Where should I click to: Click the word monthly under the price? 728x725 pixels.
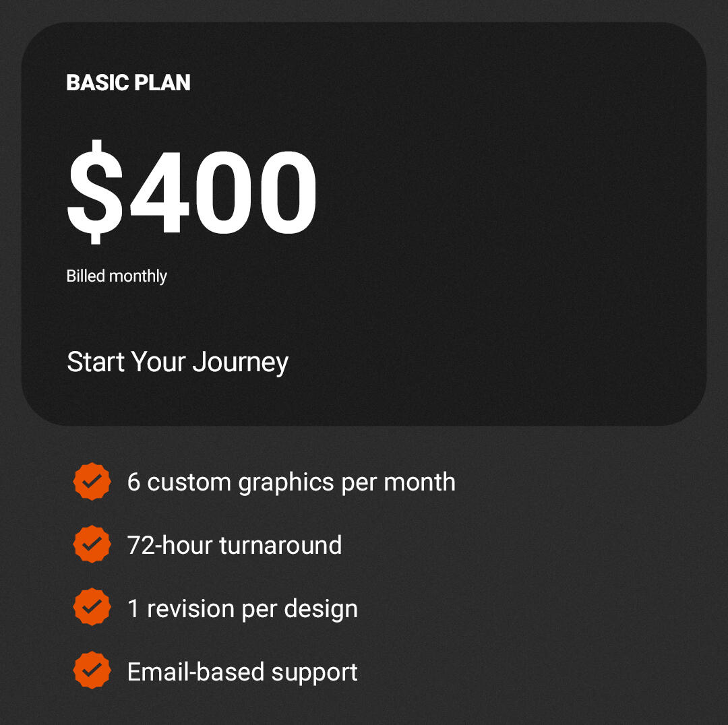138,276
